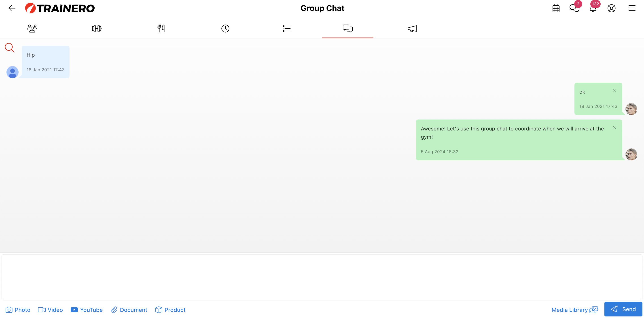Click the '5 Aug 2024 16:32' timestamp
This screenshot has width=644, height=319.
coord(439,152)
